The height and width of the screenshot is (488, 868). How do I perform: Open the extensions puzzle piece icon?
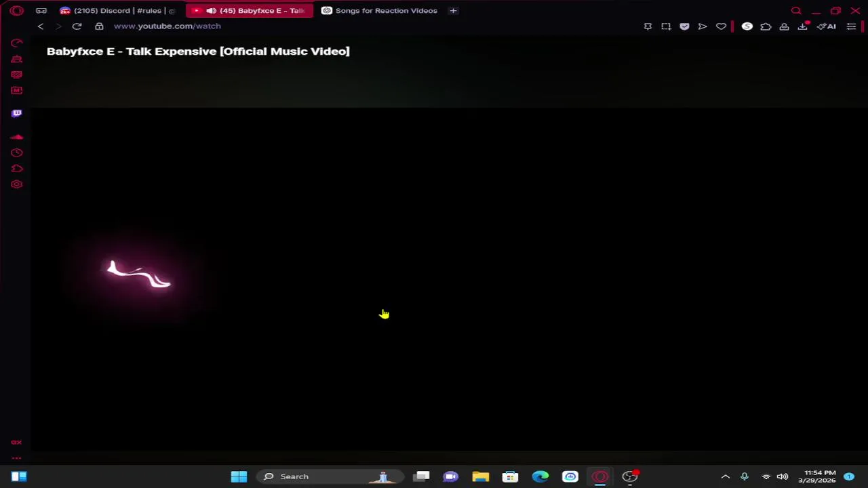766,26
